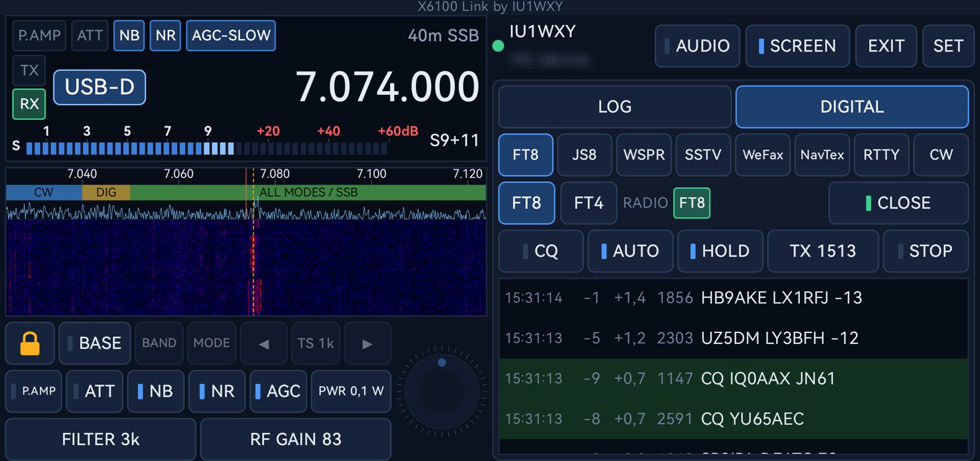
Task: Select the WeFax mode tab
Action: (x=763, y=155)
